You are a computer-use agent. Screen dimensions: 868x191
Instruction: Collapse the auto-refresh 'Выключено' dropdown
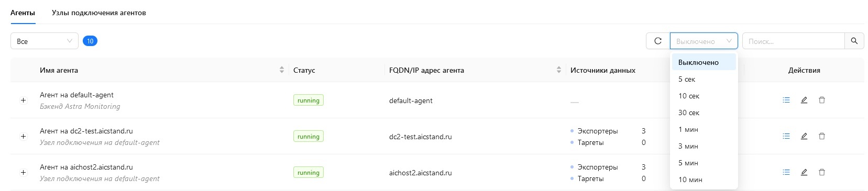tap(704, 41)
